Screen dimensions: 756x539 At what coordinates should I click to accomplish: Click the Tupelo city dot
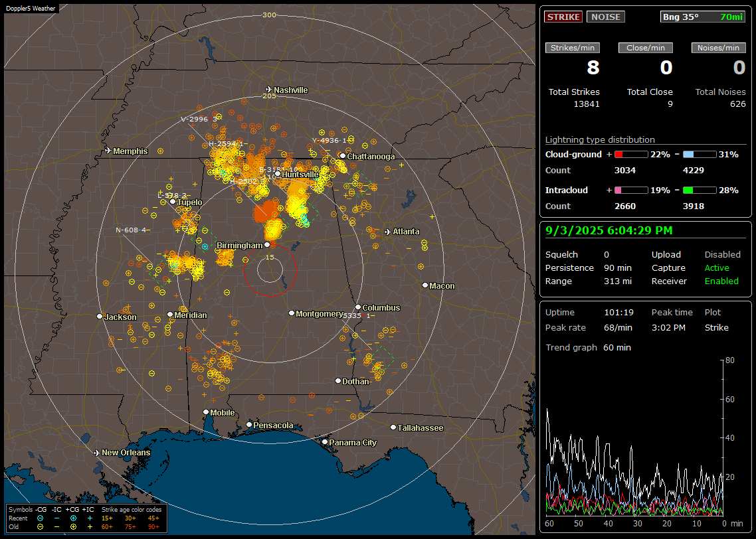(x=173, y=202)
